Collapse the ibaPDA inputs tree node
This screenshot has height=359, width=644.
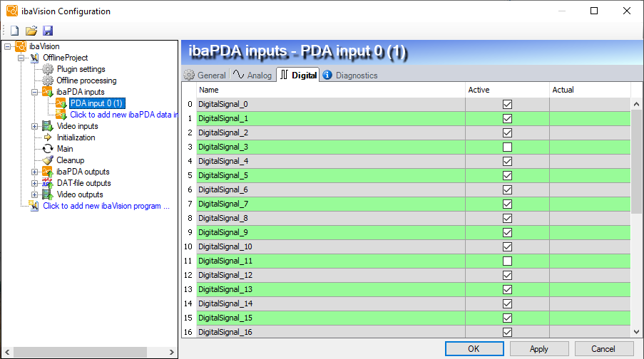[x=34, y=92]
